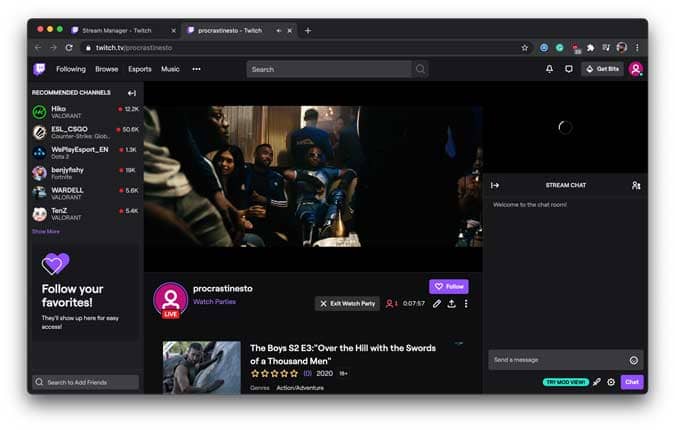The height and width of the screenshot is (430, 675).
Task: Switch to Stream Manager browser tab
Action: [x=125, y=31]
